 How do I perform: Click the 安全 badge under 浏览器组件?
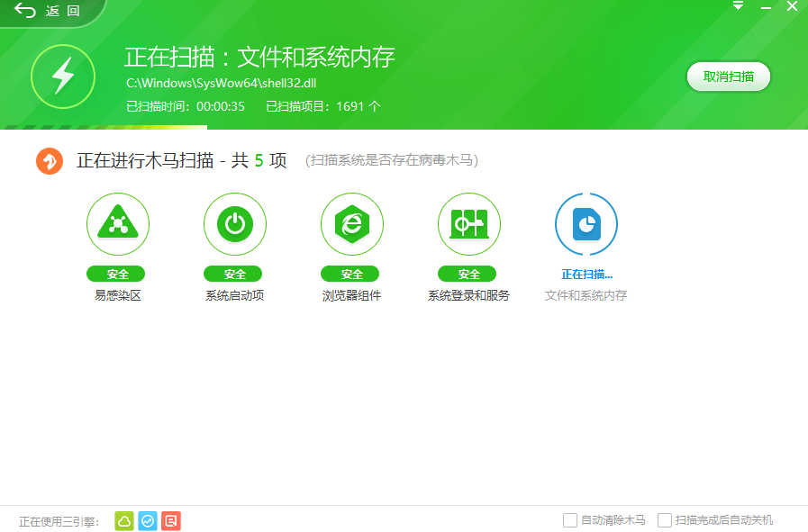click(350, 274)
